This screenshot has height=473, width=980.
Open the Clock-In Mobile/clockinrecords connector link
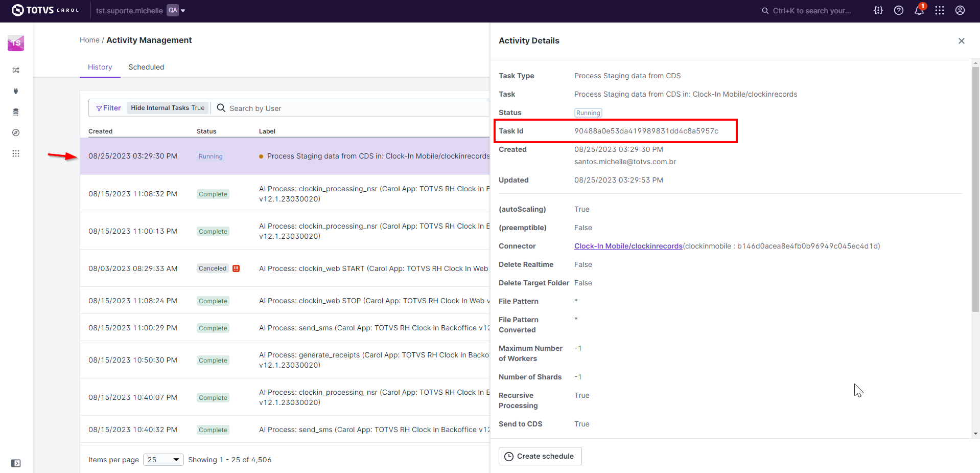628,246
